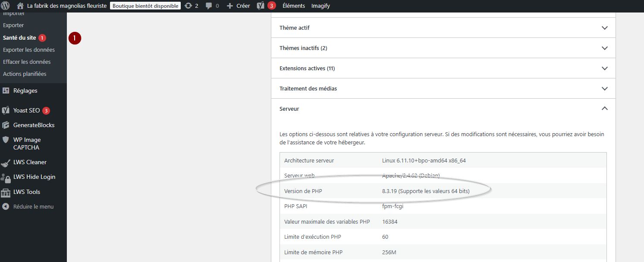Expand the Thème actif section
This screenshot has width=644, height=262.
443,28
